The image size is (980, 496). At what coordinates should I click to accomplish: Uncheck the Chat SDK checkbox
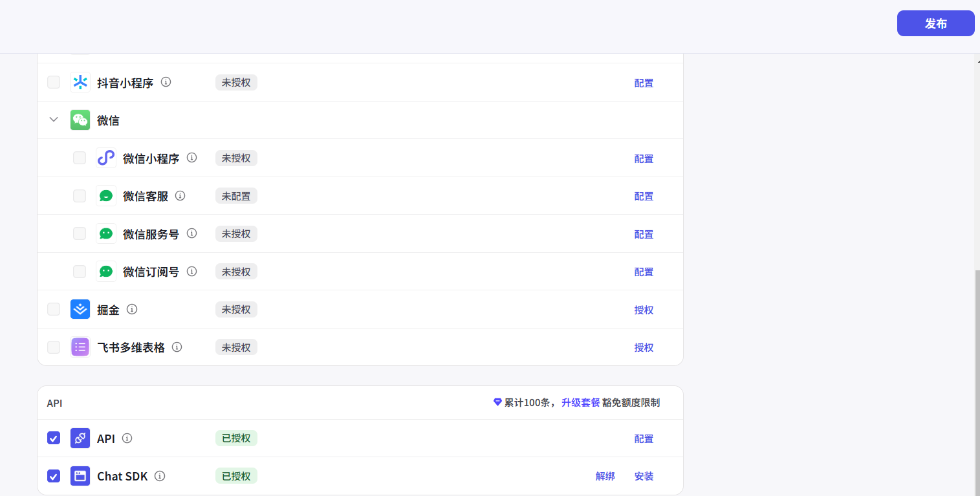pos(54,476)
